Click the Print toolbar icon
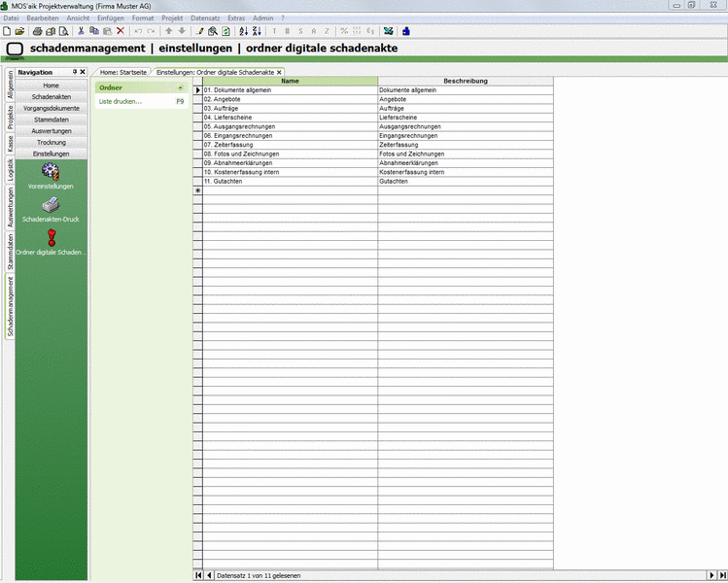Viewport: 728px width, 583px height. [38, 31]
